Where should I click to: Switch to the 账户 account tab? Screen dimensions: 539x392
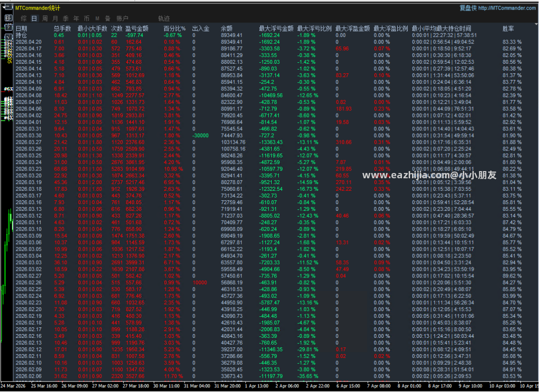[x=122, y=18]
